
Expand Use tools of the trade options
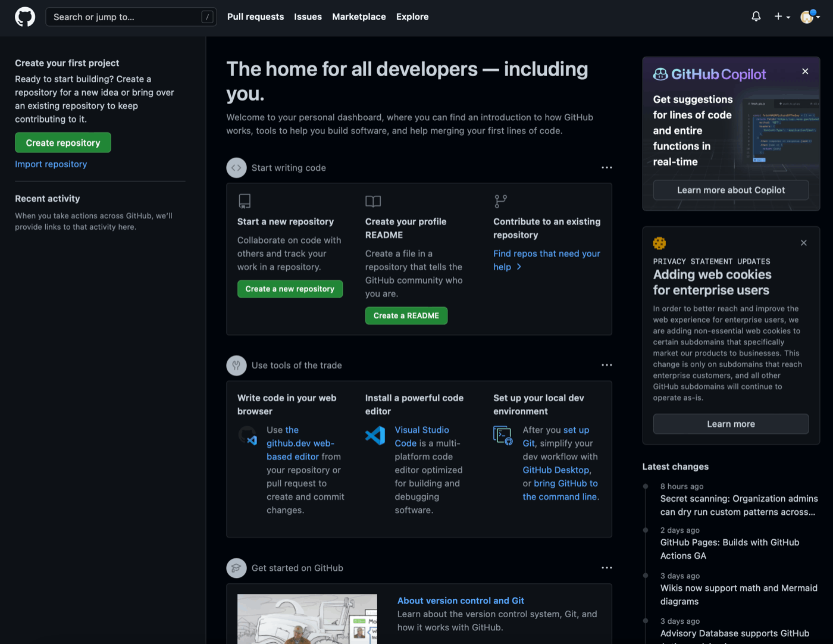pyautogui.click(x=606, y=365)
